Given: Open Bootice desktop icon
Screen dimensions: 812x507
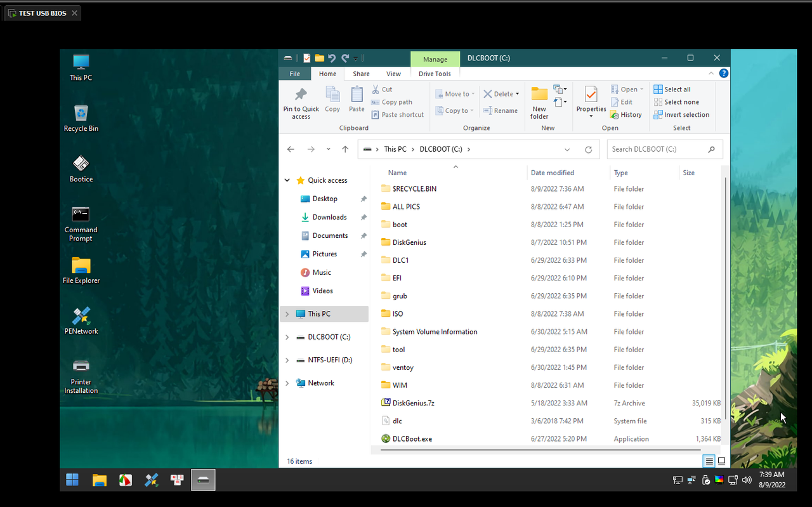Looking at the screenshot, I should pyautogui.click(x=81, y=169).
